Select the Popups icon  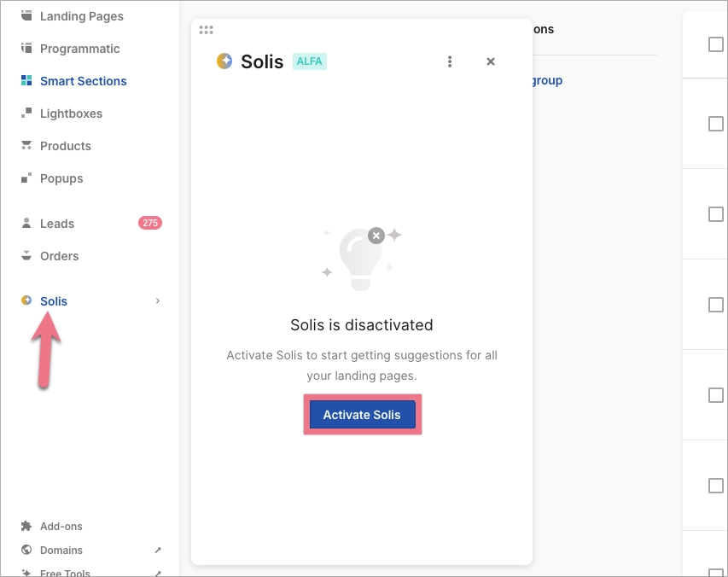26,178
